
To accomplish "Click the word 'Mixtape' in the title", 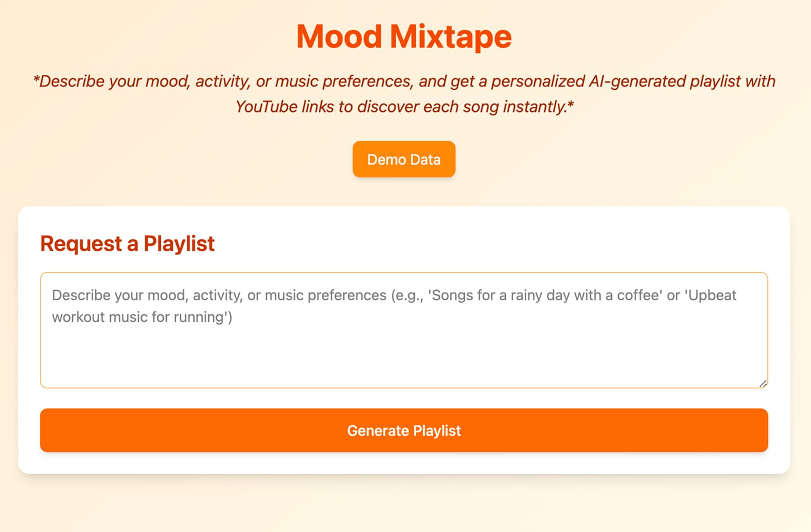I will [450, 37].
